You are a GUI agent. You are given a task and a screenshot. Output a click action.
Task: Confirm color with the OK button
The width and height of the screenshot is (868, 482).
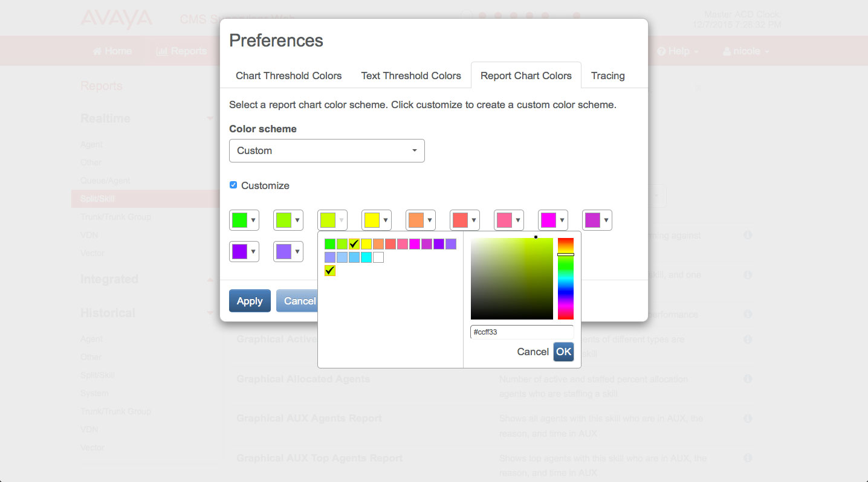[x=563, y=352]
